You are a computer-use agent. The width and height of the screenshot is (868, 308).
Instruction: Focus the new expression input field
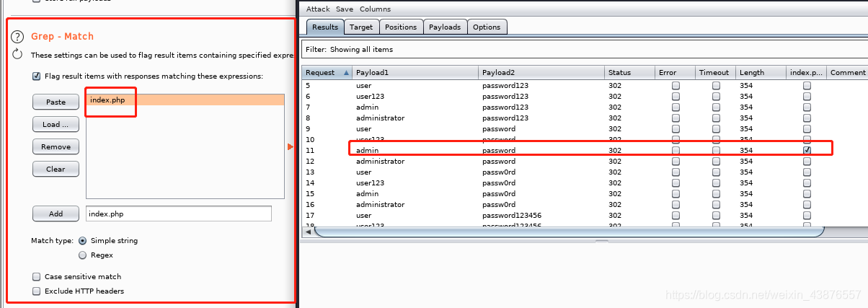point(179,214)
